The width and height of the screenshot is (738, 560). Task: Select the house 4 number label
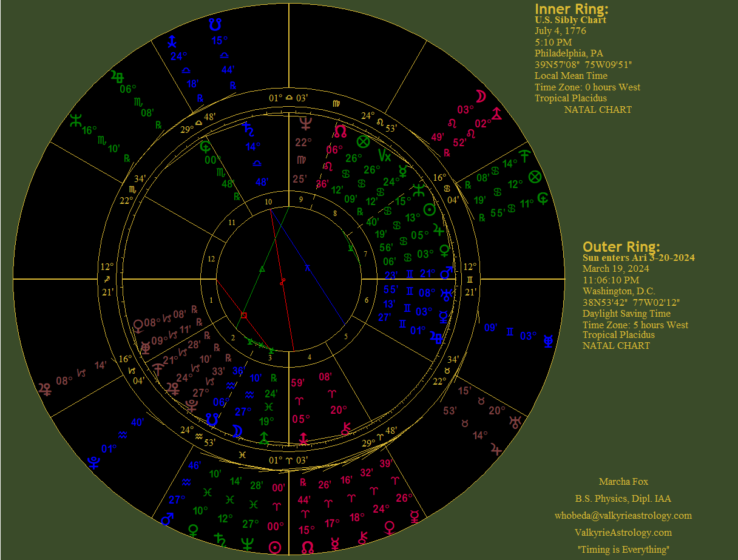coord(310,357)
